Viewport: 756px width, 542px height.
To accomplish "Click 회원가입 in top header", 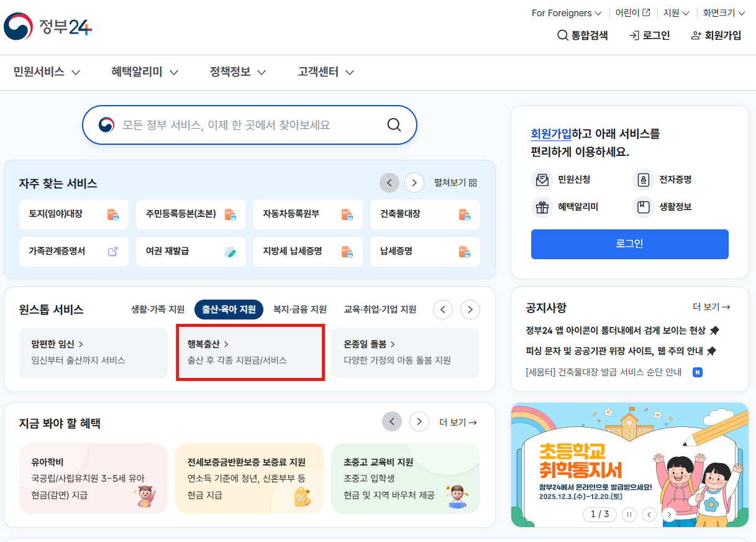I will tap(716, 35).
